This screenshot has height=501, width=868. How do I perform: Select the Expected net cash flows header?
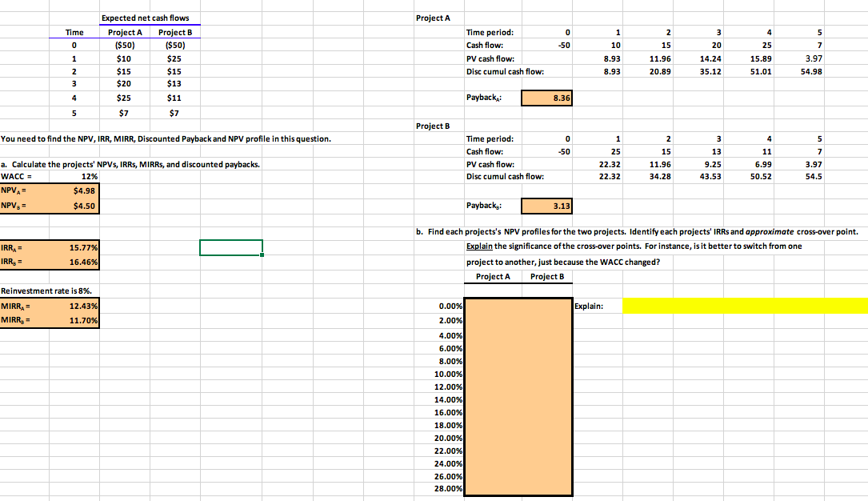click(x=150, y=18)
